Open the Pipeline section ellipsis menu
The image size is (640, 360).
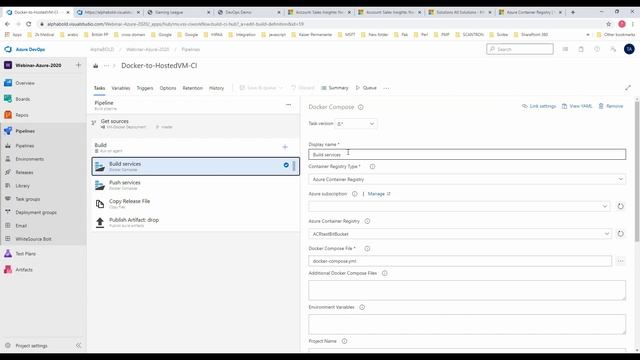coord(288,105)
